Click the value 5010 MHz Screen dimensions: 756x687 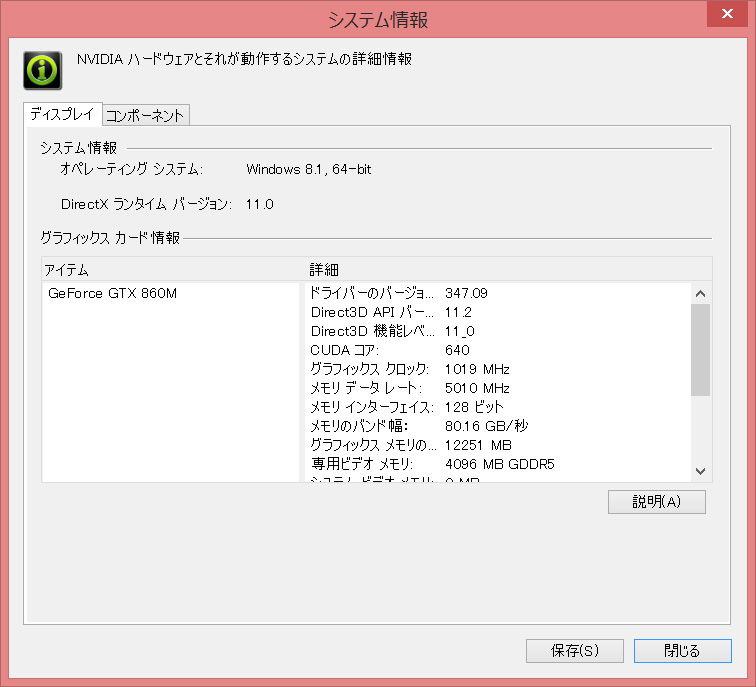pos(477,388)
